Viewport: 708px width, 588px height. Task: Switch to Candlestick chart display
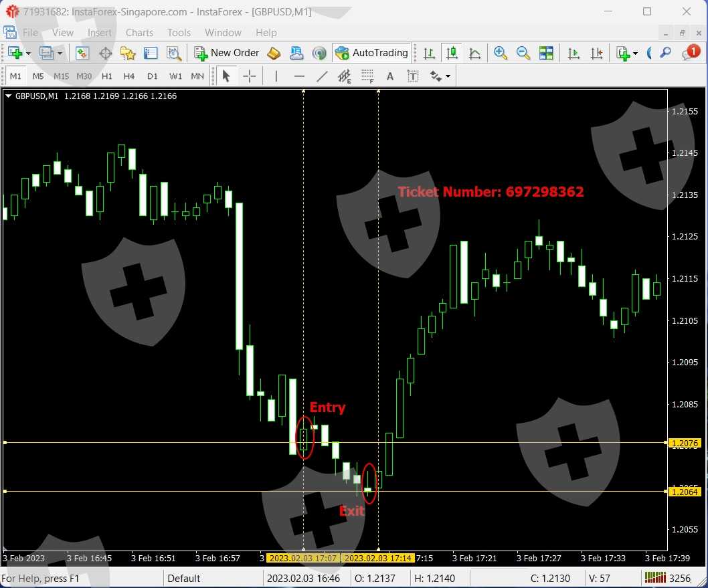(x=452, y=54)
